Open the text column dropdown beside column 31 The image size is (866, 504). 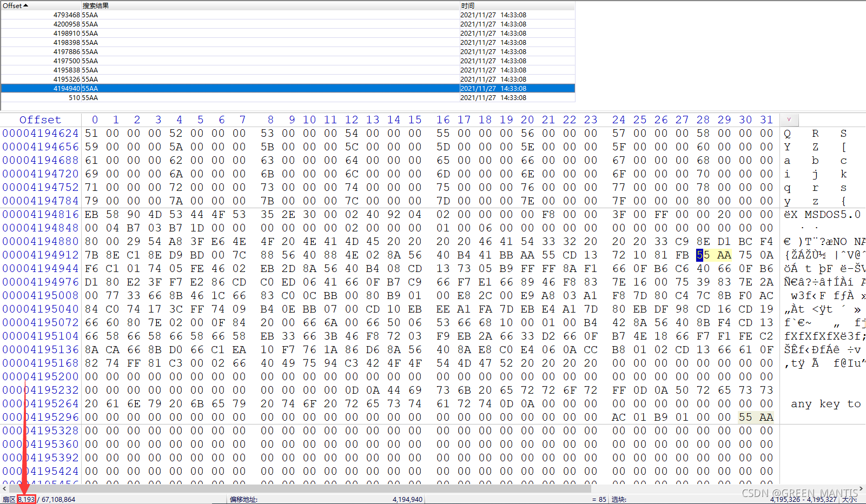pyautogui.click(x=789, y=120)
